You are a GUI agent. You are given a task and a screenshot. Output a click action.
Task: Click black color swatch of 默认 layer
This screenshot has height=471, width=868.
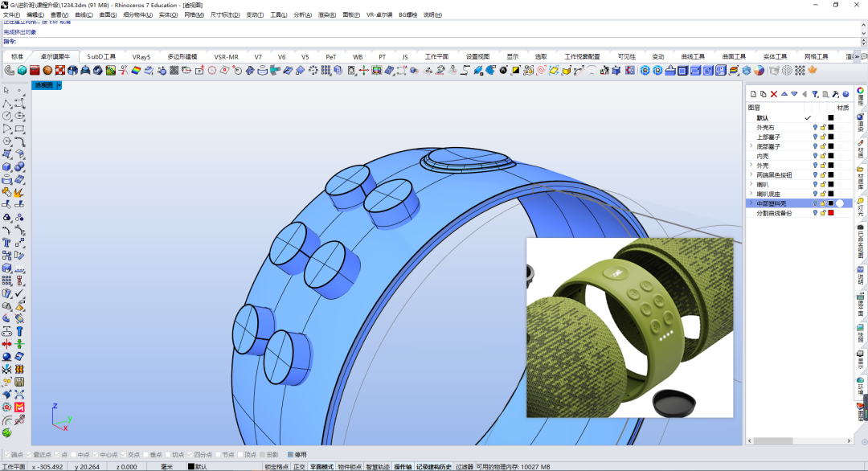pos(831,118)
